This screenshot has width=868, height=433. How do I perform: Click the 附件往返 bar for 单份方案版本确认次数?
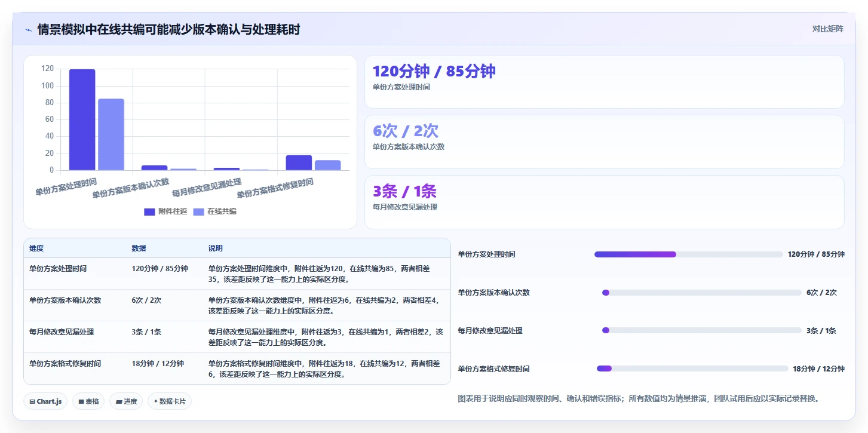tap(154, 168)
